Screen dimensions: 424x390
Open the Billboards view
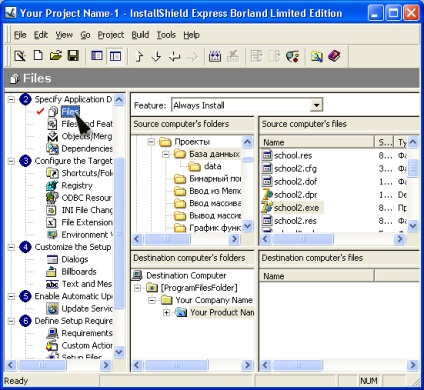point(79,272)
